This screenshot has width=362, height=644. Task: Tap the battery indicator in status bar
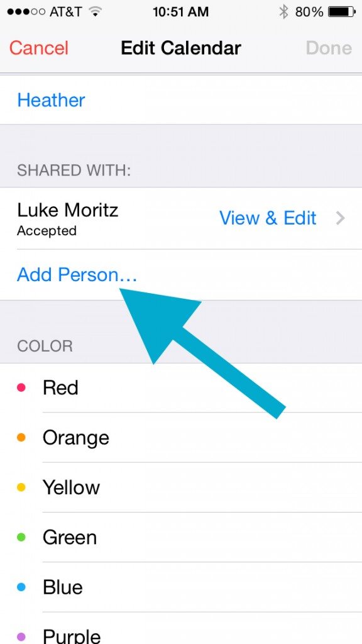pyautogui.click(x=340, y=11)
